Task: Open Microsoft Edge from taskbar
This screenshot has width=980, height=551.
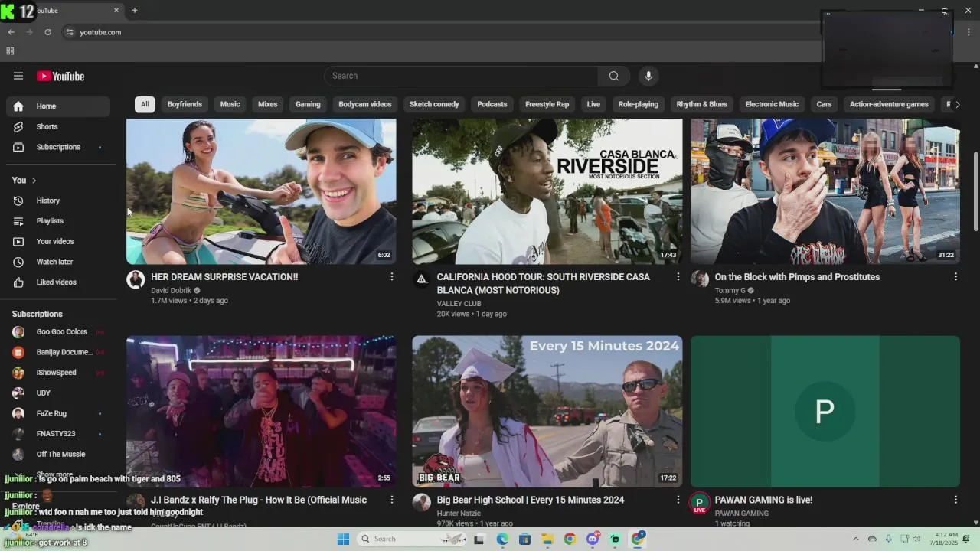Action: click(x=502, y=539)
